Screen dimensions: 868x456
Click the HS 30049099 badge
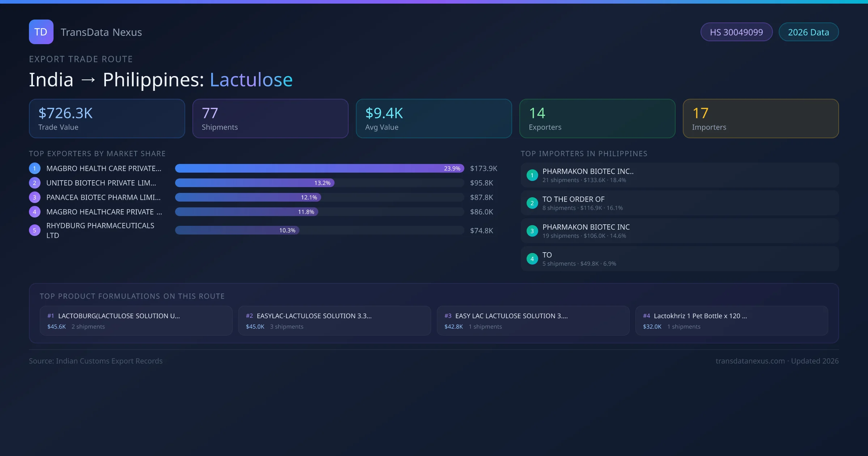[736, 32]
